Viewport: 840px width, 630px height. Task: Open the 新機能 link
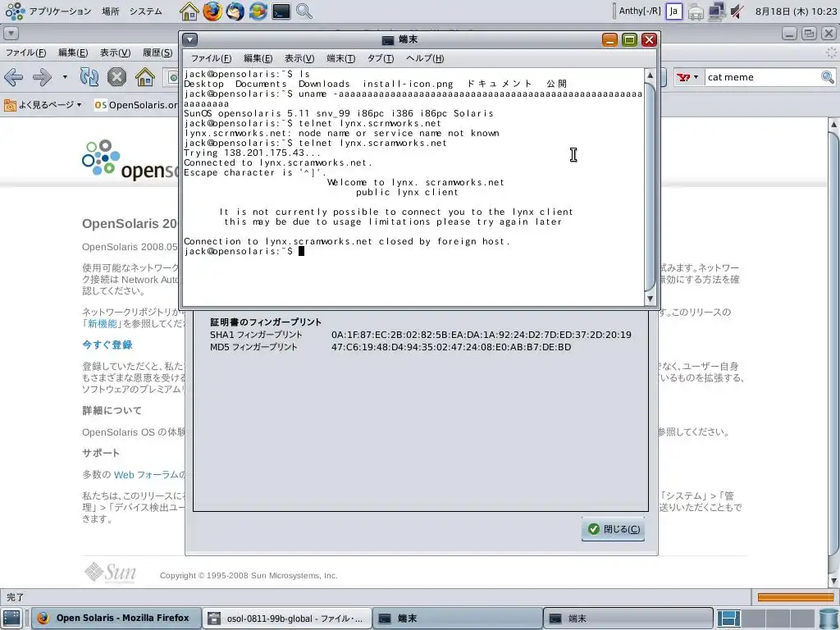coord(103,323)
